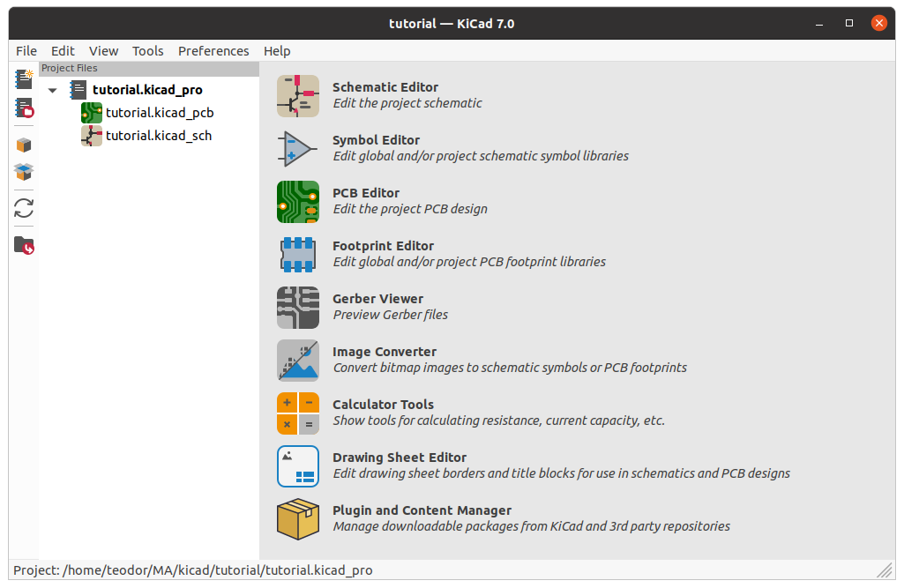Viewport: 904px width, 588px height.
Task: Click the Open Project toolbar icon
Action: point(24,108)
